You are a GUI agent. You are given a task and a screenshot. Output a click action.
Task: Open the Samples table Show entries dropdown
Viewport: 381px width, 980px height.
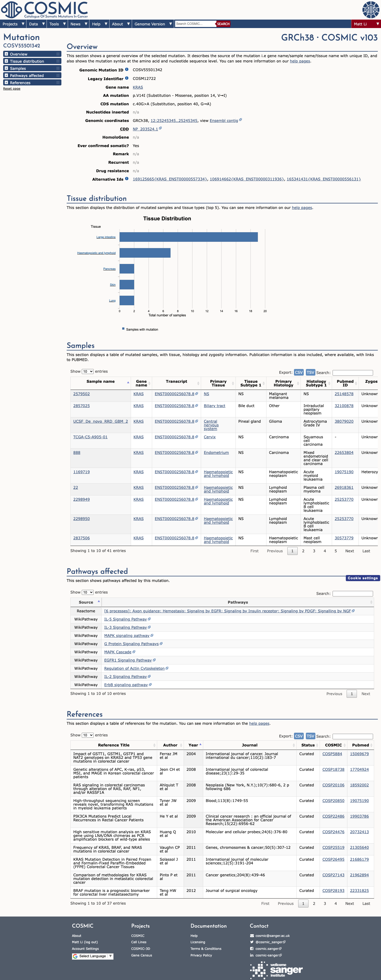tap(88, 372)
